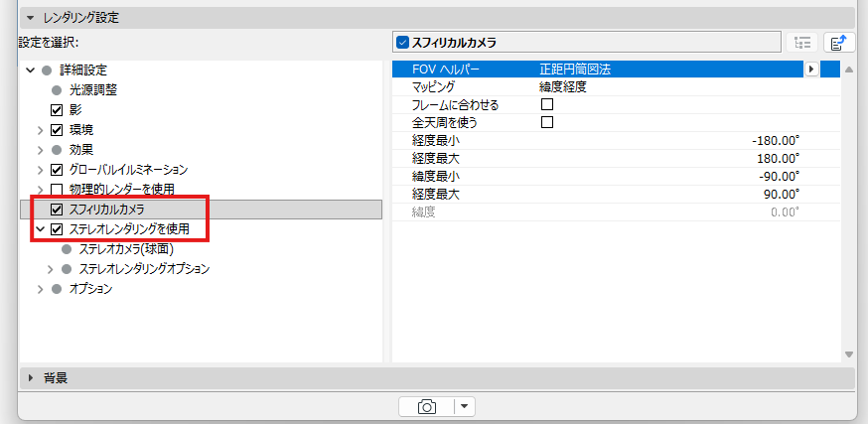The height and width of the screenshot is (424, 868).
Task: Toggle the 環境 checkbox
Action: [57, 131]
